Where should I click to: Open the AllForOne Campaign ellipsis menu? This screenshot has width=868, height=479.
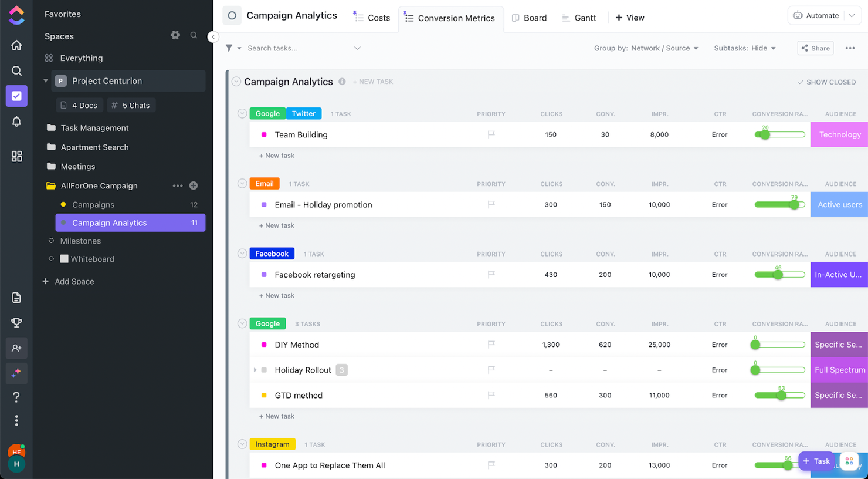[178, 185]
